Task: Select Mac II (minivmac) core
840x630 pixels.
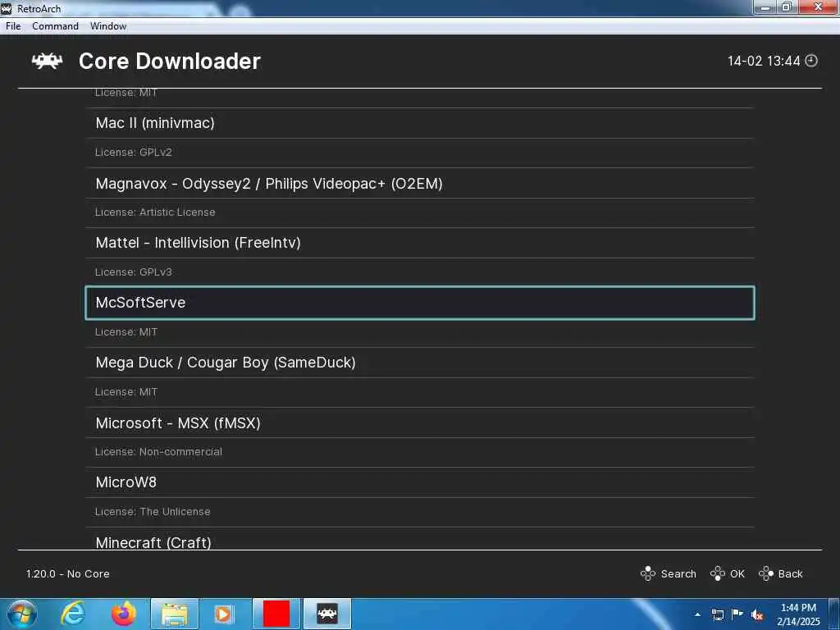Action: [420, 123]
